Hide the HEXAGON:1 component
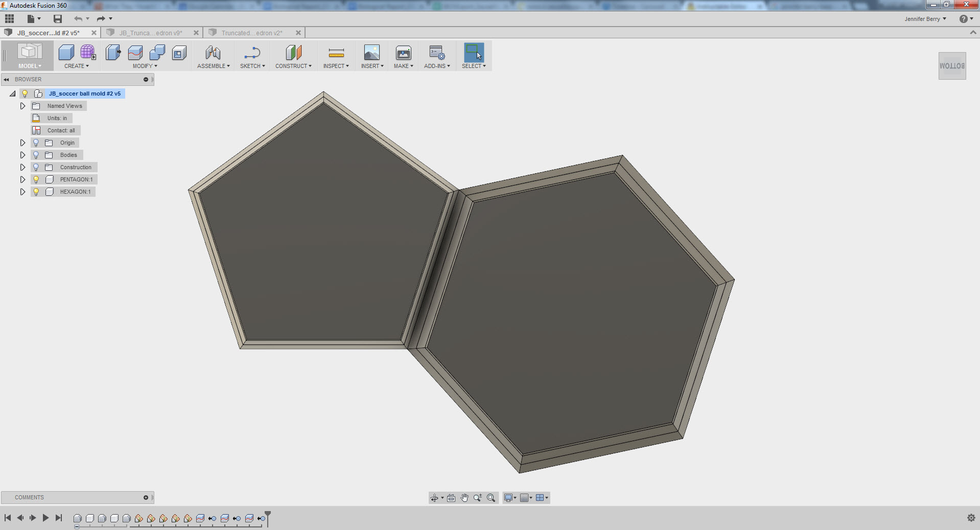Image resolution: width=980 pixels, height=530 pixels. [x=35, y=192]
